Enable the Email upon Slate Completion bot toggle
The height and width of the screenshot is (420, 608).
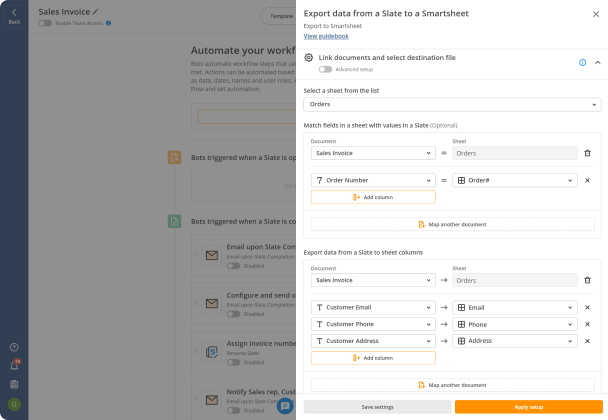233,266
